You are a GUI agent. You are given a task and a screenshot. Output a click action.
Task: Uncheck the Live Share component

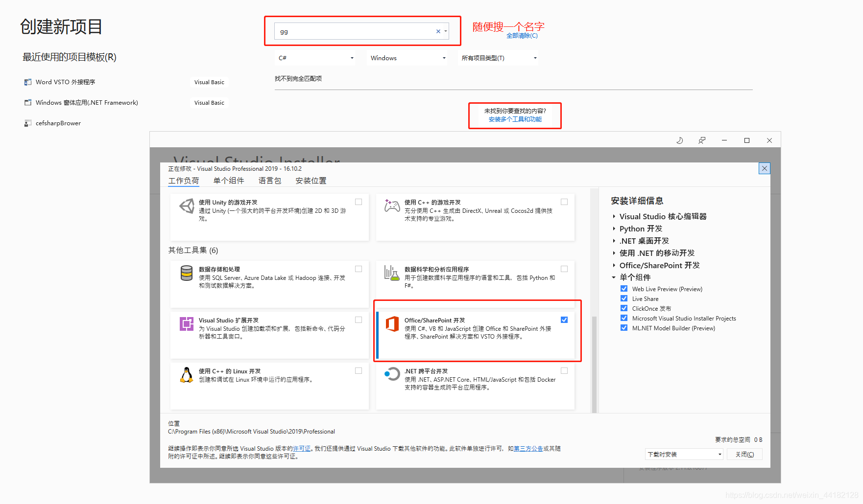[624, 298]
